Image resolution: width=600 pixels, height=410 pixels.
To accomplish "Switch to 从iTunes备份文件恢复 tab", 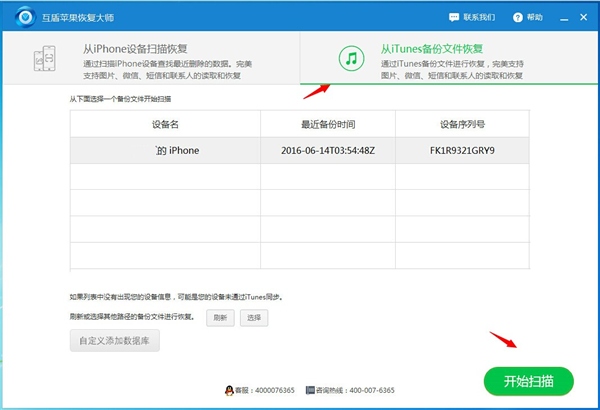I will tap(449, 58).
